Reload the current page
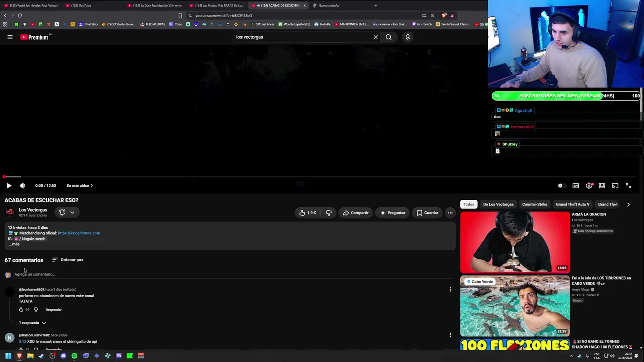Screen dimensions: 644x362 click(20, 15)
